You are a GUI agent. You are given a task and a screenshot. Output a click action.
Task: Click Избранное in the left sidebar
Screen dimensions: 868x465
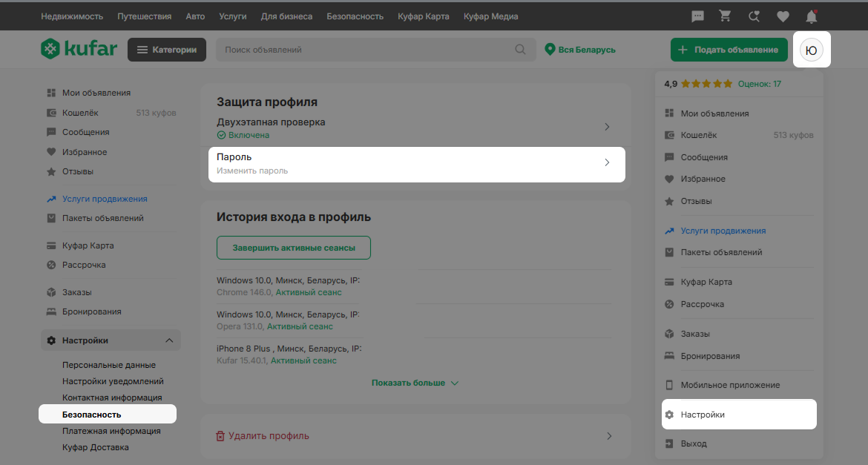pos(85,152)
